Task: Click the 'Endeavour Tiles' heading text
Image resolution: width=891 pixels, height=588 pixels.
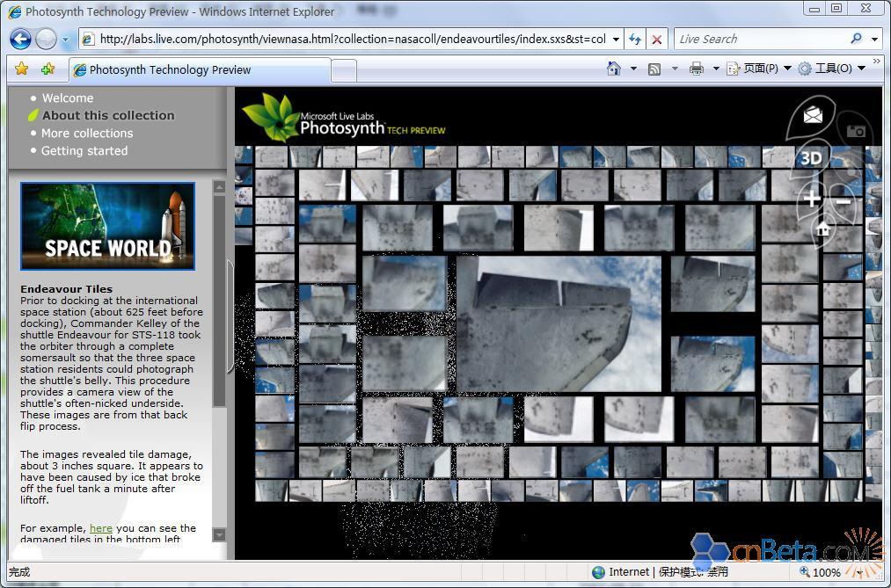Action: point(67,289)
